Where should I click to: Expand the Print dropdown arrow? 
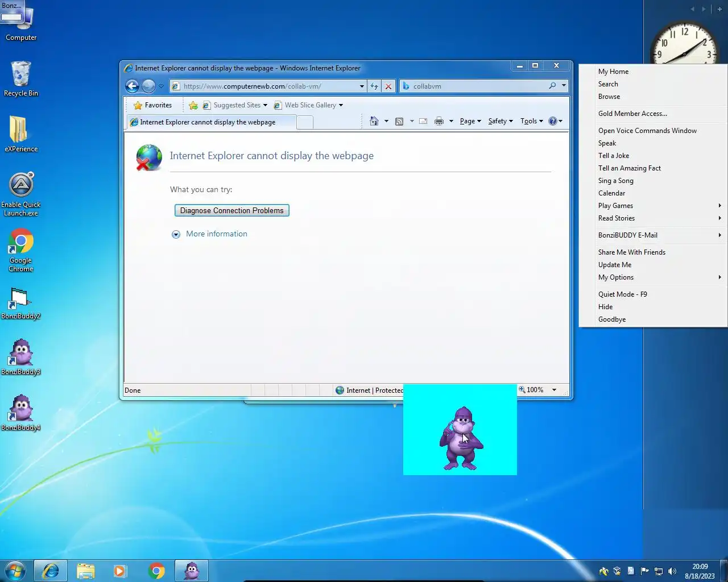tap(451, 121)
